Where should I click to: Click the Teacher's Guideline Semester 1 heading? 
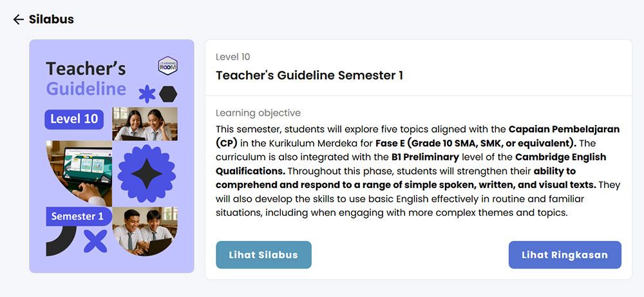pyautogui.click(x=309, y=75)
